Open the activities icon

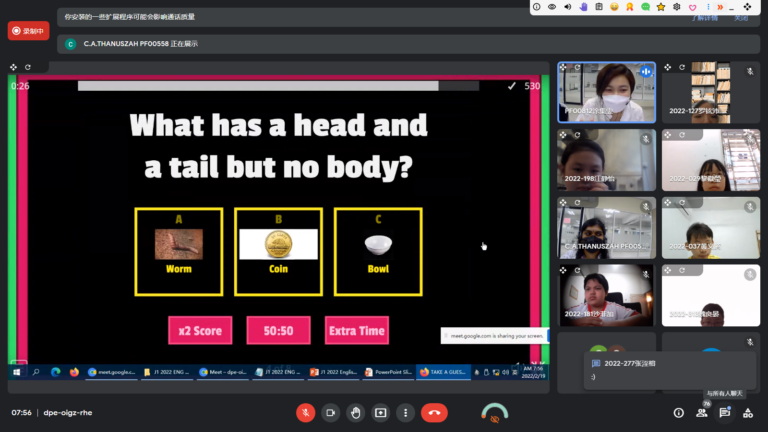click(x=749, y=412)
